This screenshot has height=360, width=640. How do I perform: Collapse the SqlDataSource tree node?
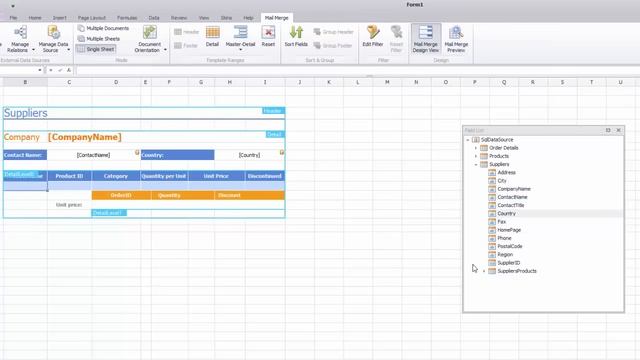(x=468, y=140)
